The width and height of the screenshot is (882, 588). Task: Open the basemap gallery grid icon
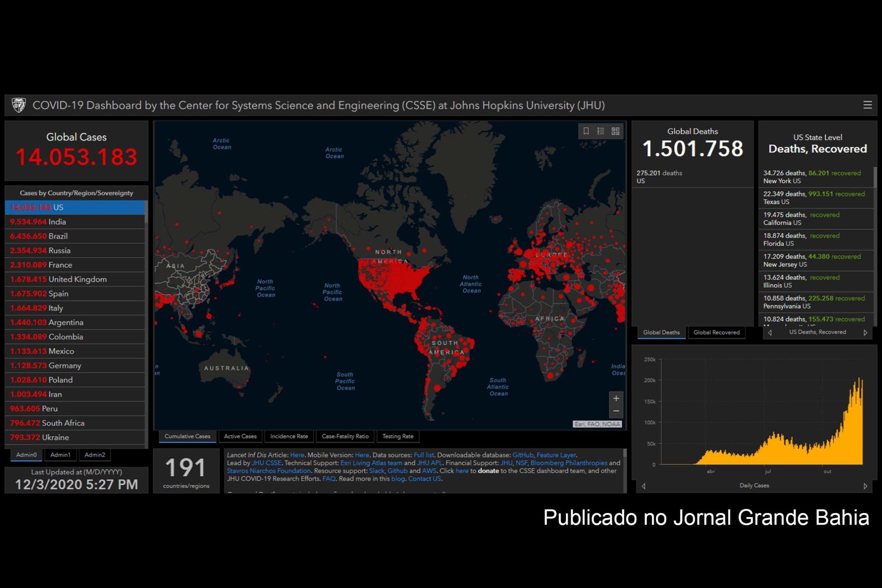click(x=615, y=131)
